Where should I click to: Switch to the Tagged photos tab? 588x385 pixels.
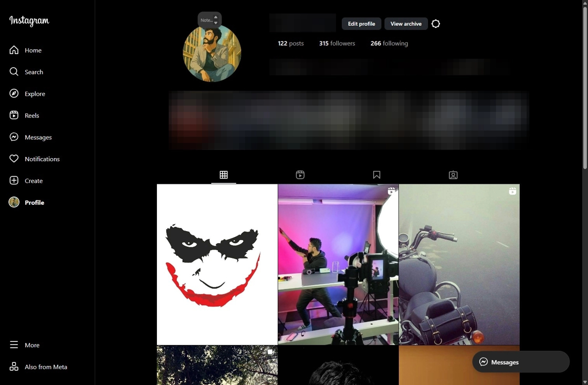(x=453, y=175)
